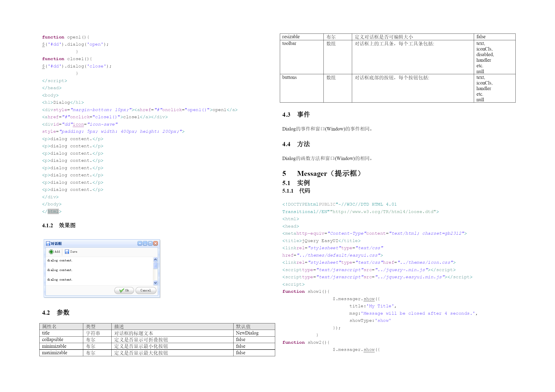Click description '定义是否显示可折叠按钮'
This screenshot has height=392, width=555.
[141, 340]
